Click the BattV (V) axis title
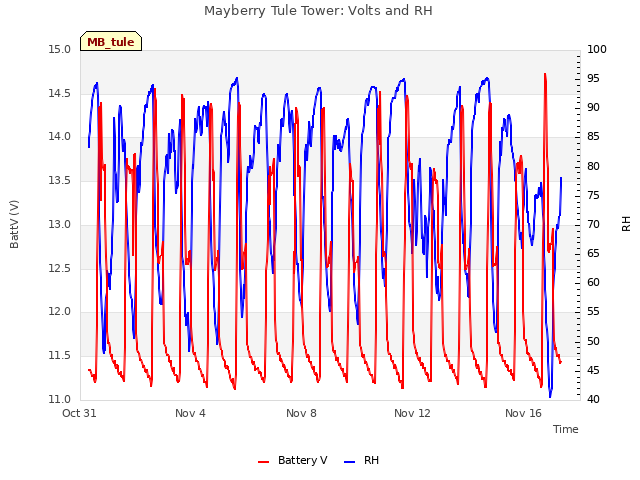The height and width of the screenshot is (480, 640). (14, 224)
